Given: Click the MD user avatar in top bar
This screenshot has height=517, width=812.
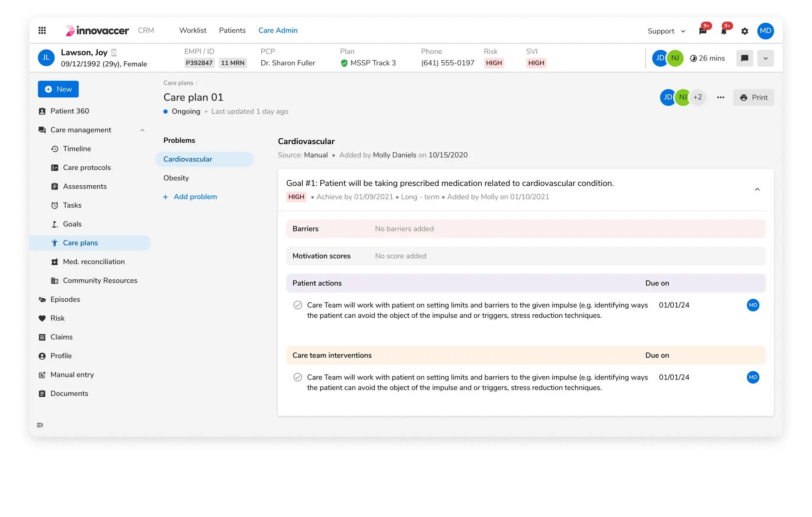Looking at the screenshot, I should (x=765, y=31).
